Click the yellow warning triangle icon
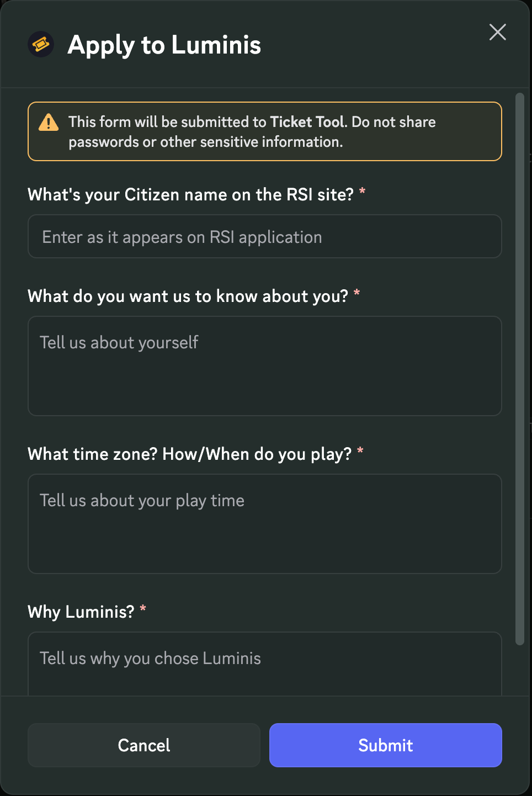Image resolution: width=532 pixels, height=796 pixels. tap(49, 122)
